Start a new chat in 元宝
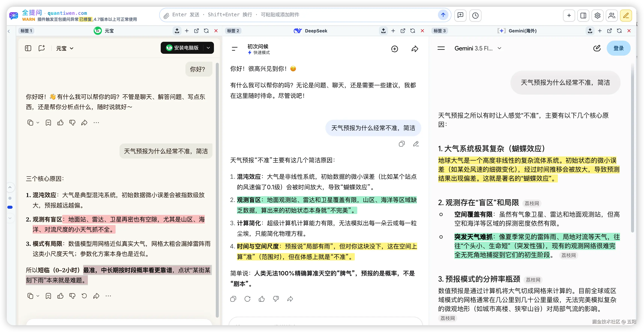This screenshot has height=332, width=644. [x=42, y=48]
